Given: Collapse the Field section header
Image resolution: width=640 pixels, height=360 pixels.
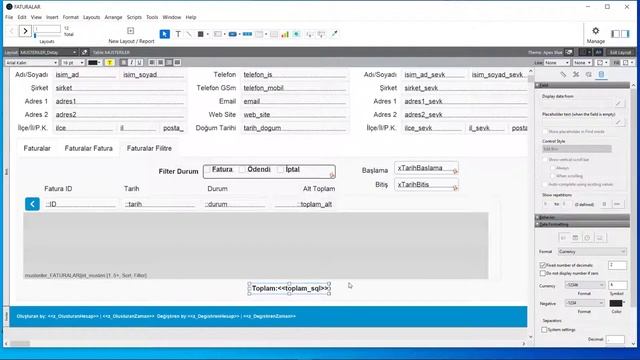Looking at the screenshot, I should click(582, 85).
